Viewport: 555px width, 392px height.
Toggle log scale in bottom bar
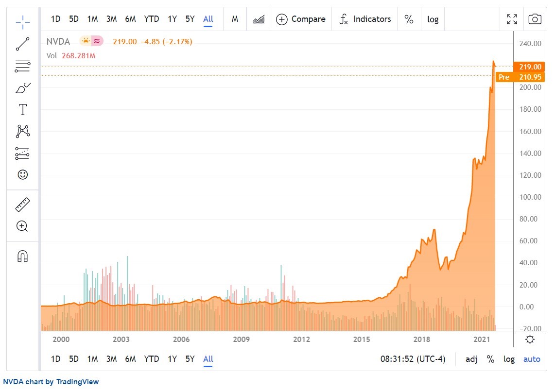click(509, 359)
